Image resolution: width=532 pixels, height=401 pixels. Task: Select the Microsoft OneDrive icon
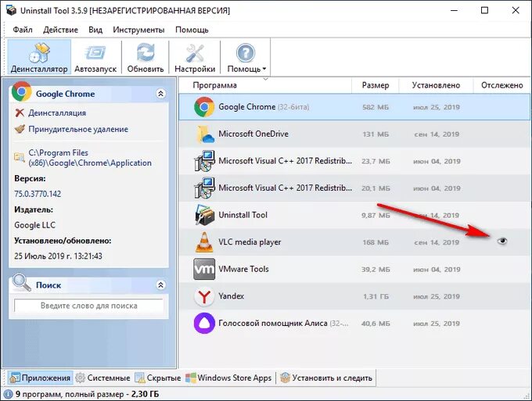pyautogui.click(x=204, y=134)
